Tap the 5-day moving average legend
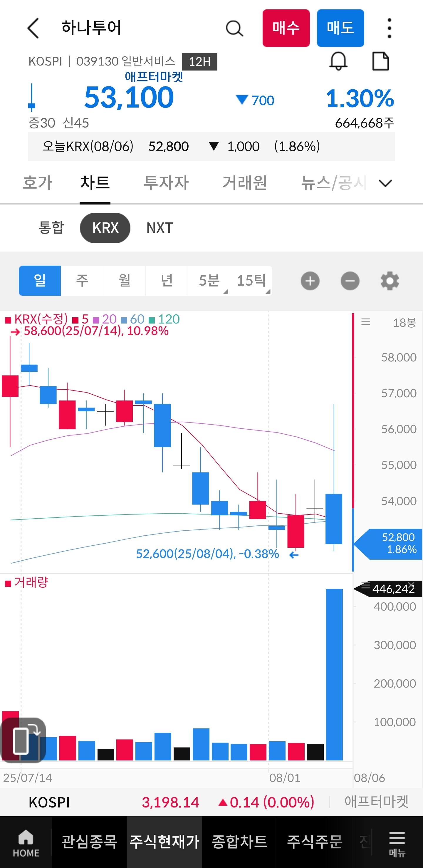Image resolution: width=423 pixels, height=868 pixels. click(x=80, y=319)
